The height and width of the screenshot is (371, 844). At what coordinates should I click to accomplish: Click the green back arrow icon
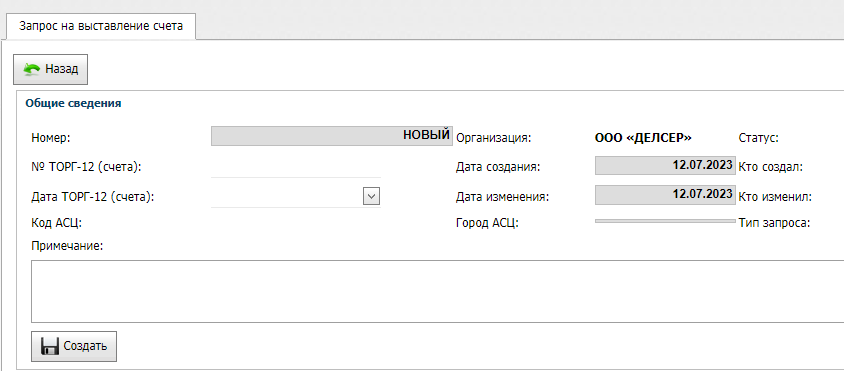32,69
